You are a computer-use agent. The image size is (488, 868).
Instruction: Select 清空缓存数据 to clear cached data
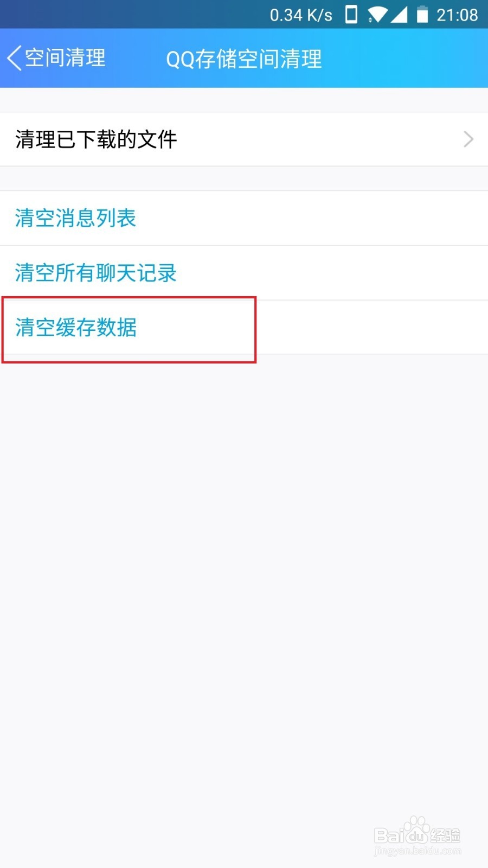point(75,328)
